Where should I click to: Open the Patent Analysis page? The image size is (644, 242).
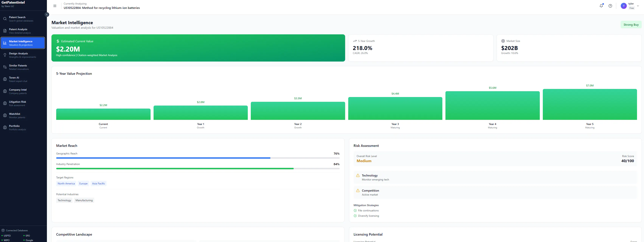click(x=23, y=31)
